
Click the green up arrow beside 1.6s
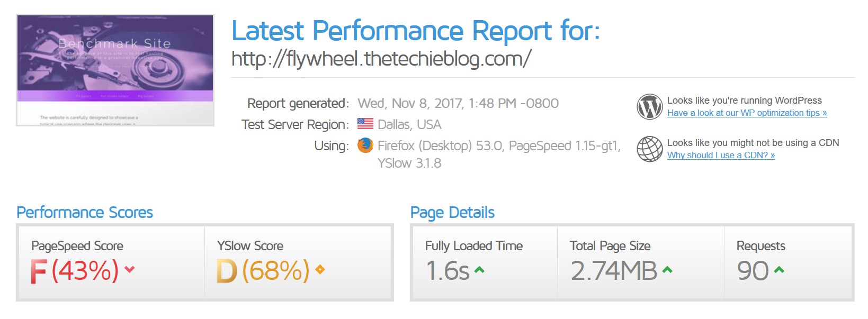click(x=479, y=270)
